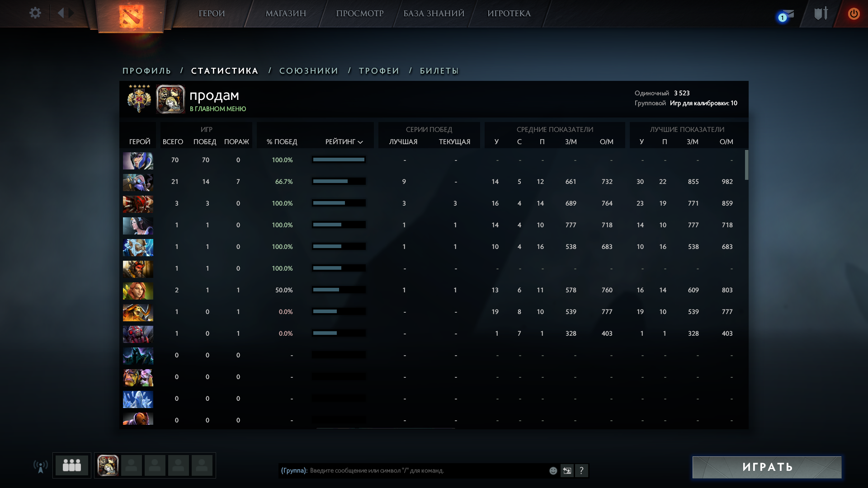Click the player name продам
Viewport: 868px width, 488px height.
[x=214, y=95]
